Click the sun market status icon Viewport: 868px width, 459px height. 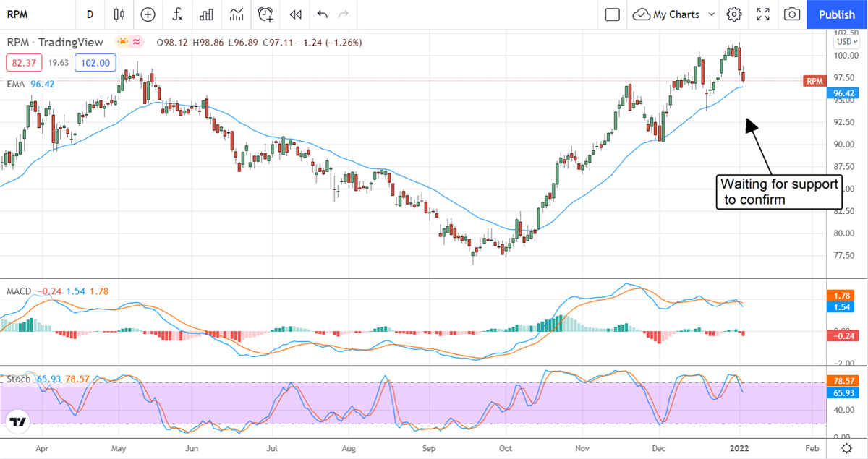(123, 43)
